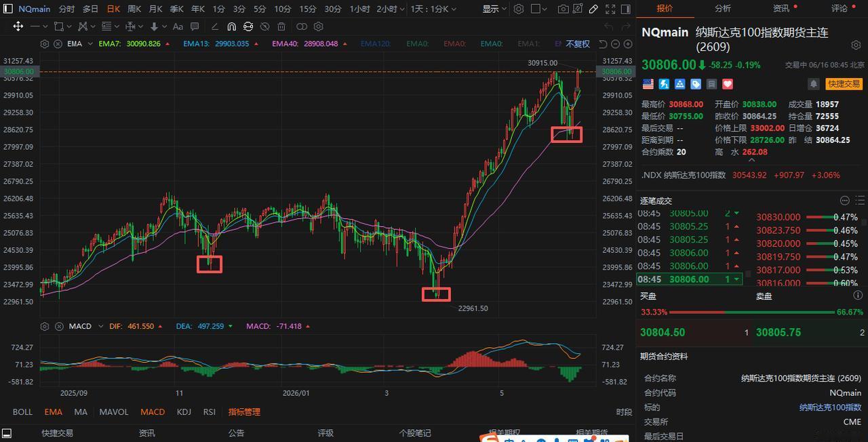Open 指标管理 indicator management
Screen dimensions: 868x442
click(244, 411)
